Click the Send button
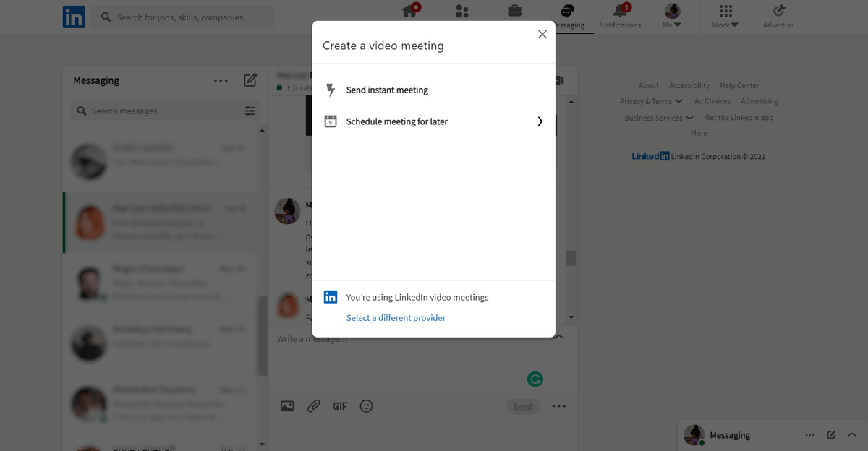The height and width of the screenshot is (451, 868). point(522,407)
